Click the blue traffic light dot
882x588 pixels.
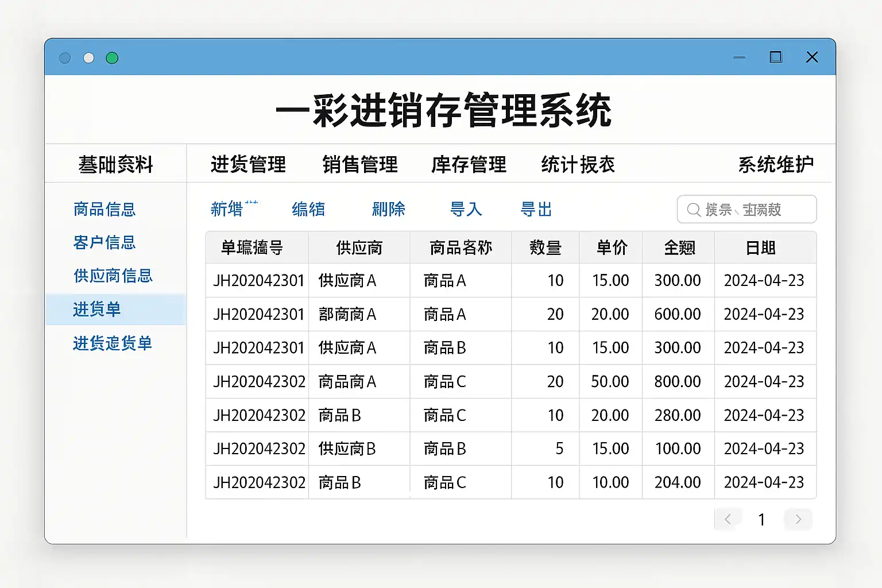65,58
